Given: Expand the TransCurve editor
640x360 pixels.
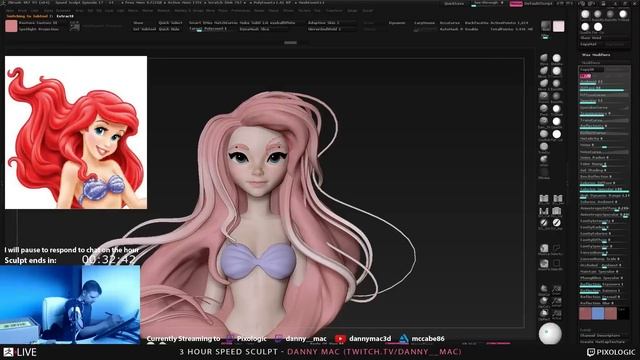Looking at the screenshot, I should pyautogui.click(x=604, y=120).
